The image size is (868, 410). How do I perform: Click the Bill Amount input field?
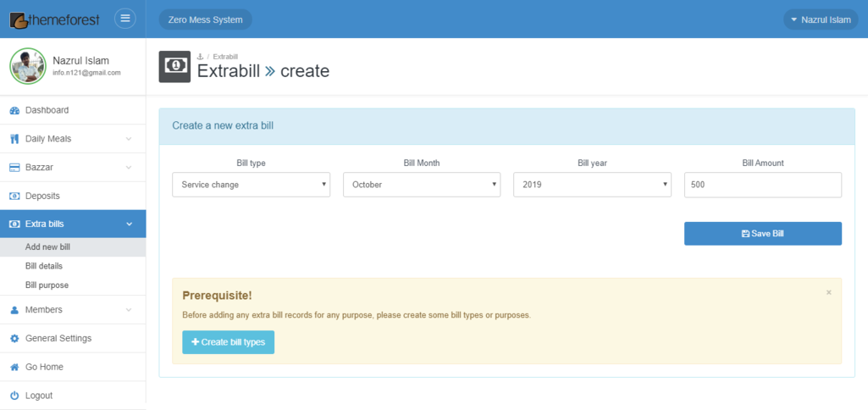tap(762, 185)
